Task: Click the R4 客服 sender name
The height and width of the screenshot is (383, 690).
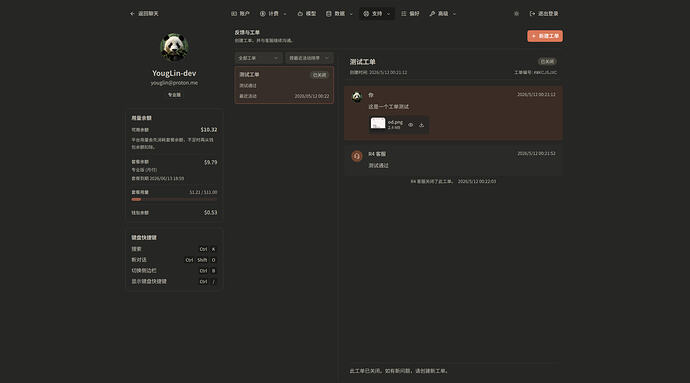Action: point(377,154)
